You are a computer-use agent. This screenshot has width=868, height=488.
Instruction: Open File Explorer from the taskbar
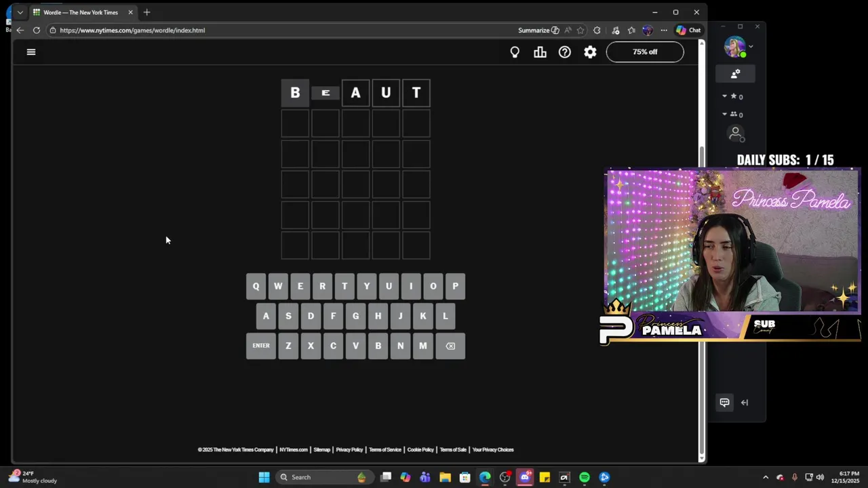pyautogui.click(x=445, y=477)
